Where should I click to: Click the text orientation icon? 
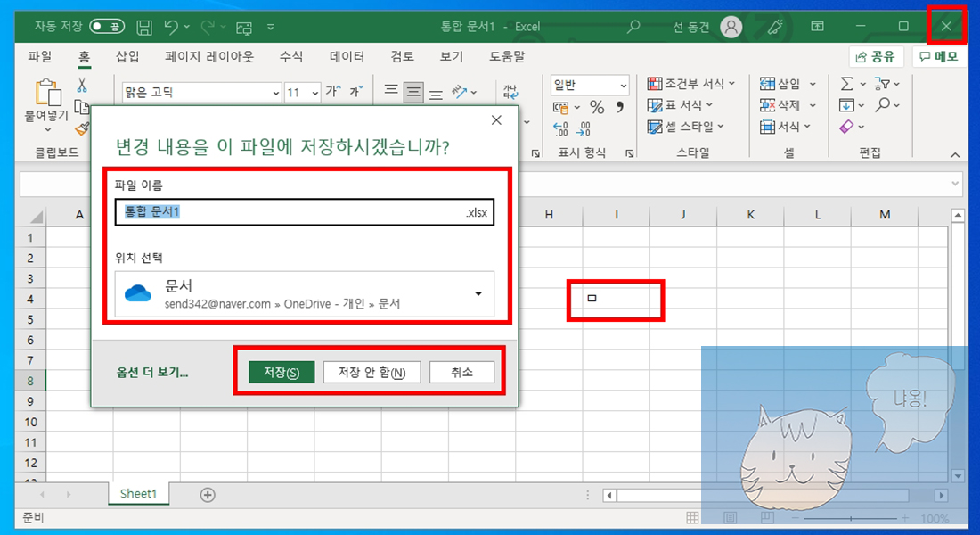(460, 92)
